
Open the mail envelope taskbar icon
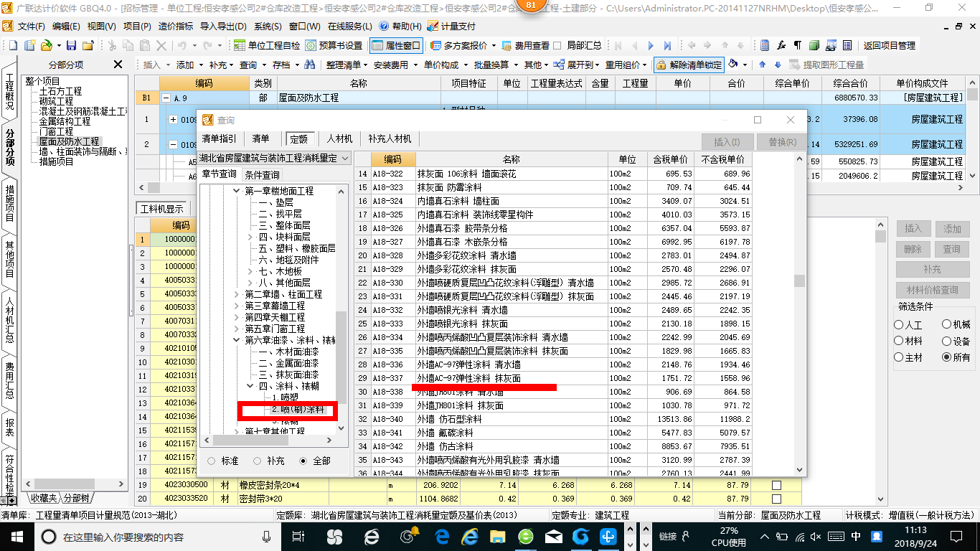click(x=554, y=536)
